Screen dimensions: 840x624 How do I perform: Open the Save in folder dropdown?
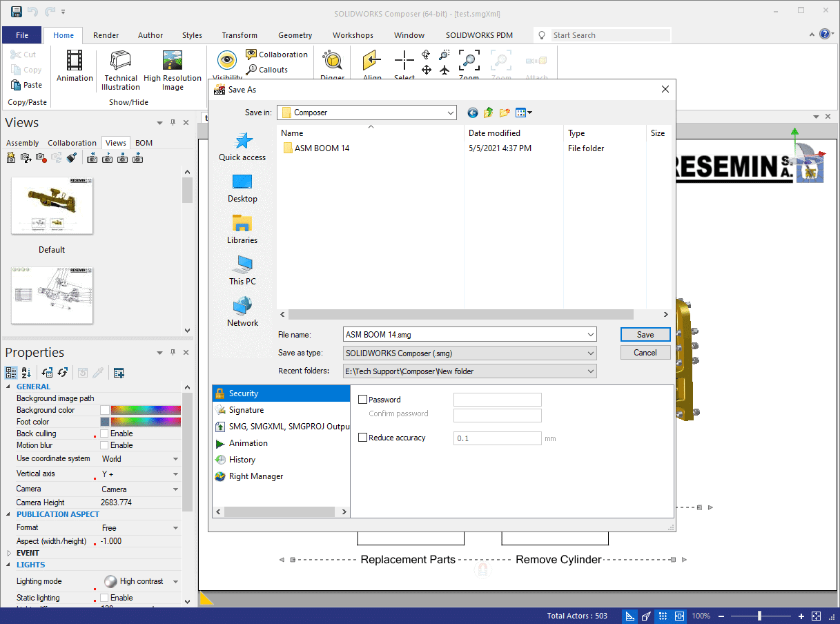(x=451, y=112)
